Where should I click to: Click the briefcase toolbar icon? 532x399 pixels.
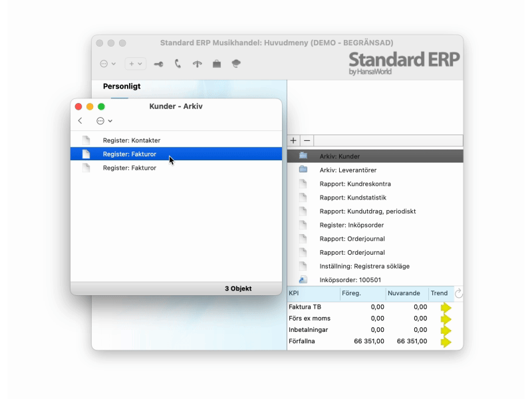pos(217,64)
